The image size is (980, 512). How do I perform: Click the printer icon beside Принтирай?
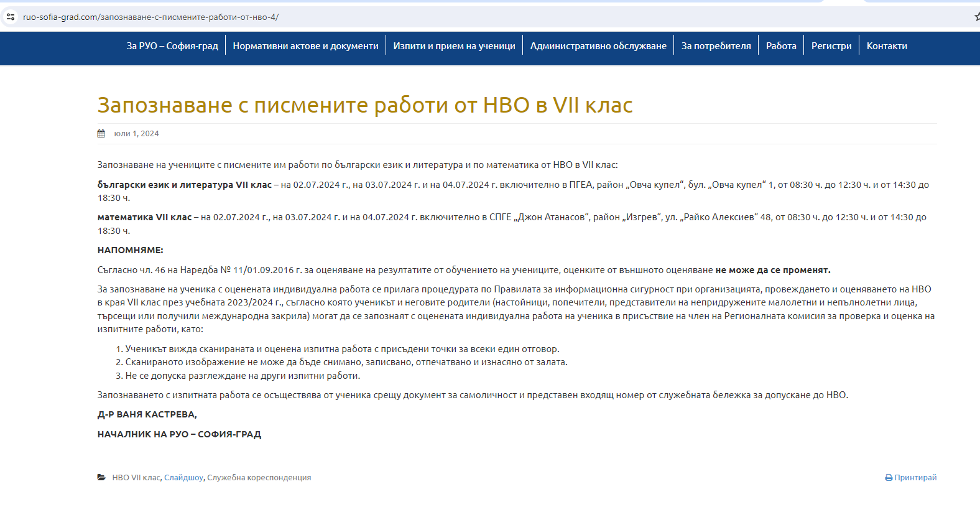coord(889,478)
